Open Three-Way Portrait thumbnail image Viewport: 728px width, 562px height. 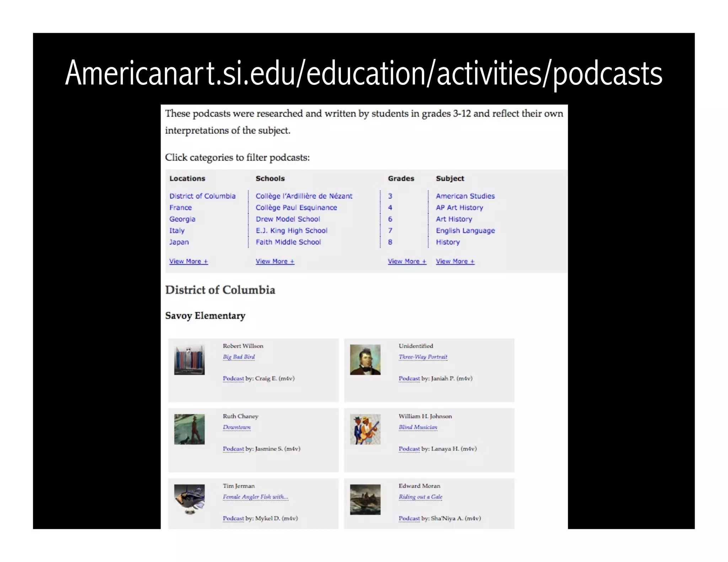click(365, 360)
